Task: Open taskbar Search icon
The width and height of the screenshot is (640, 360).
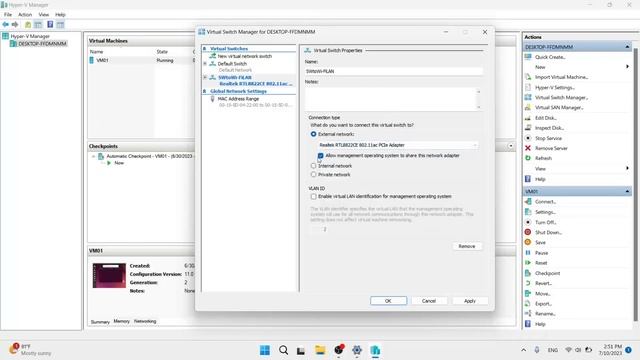Action: point(283,350)
